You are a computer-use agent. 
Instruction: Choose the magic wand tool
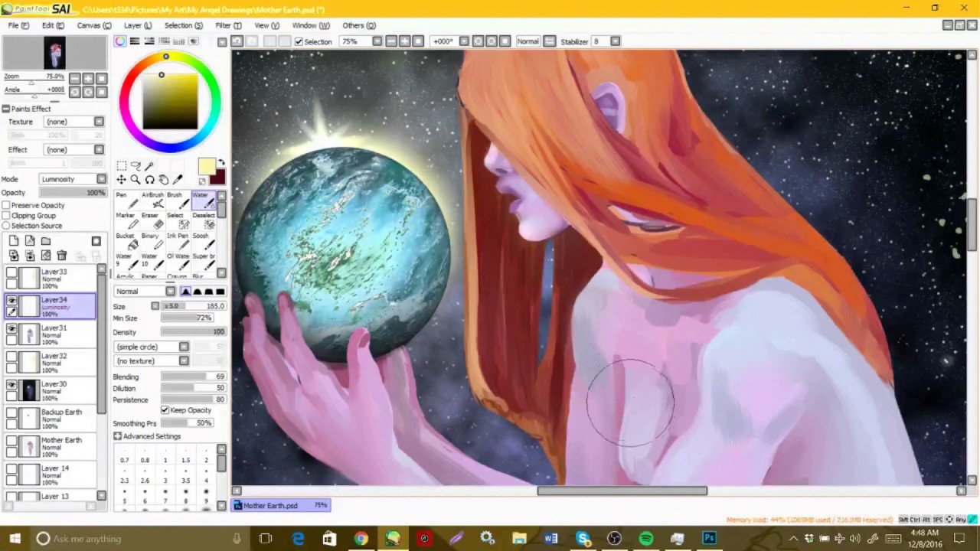pyautogui.click(x=149, y=166)
